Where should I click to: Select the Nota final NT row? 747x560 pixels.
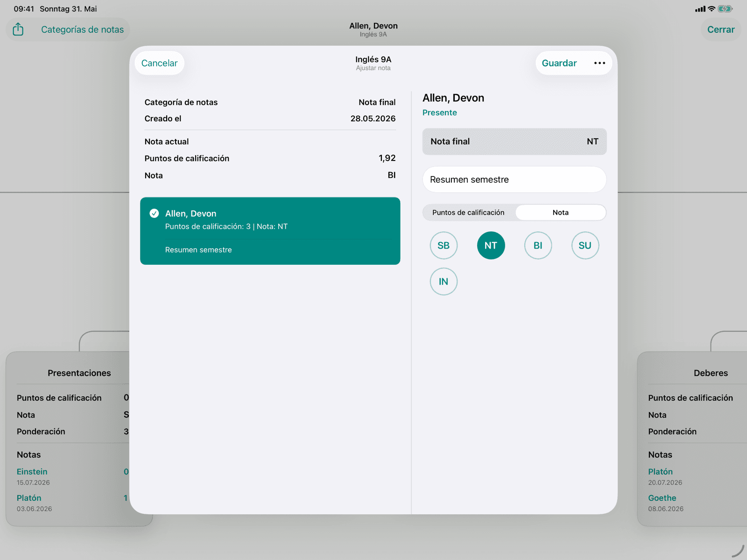pyautogui.click(x=514, y=141)
